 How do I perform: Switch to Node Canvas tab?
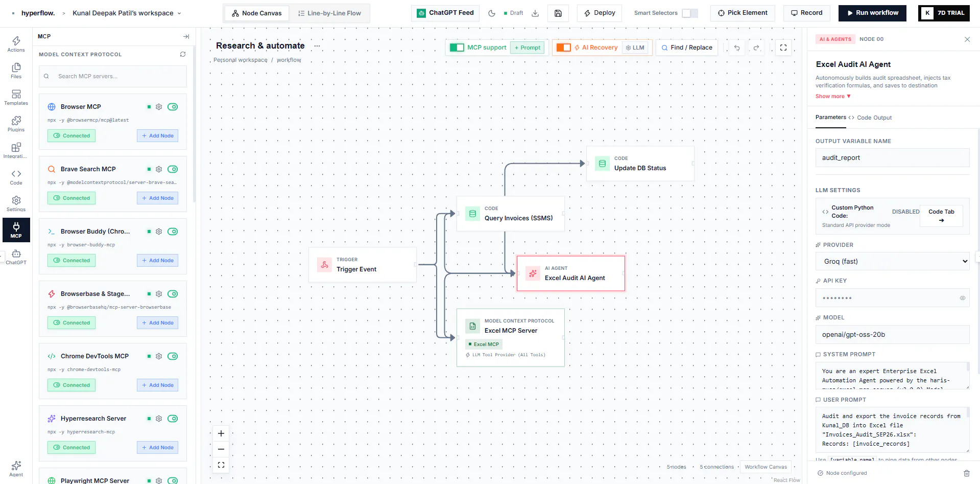click(x=256, y=13)
